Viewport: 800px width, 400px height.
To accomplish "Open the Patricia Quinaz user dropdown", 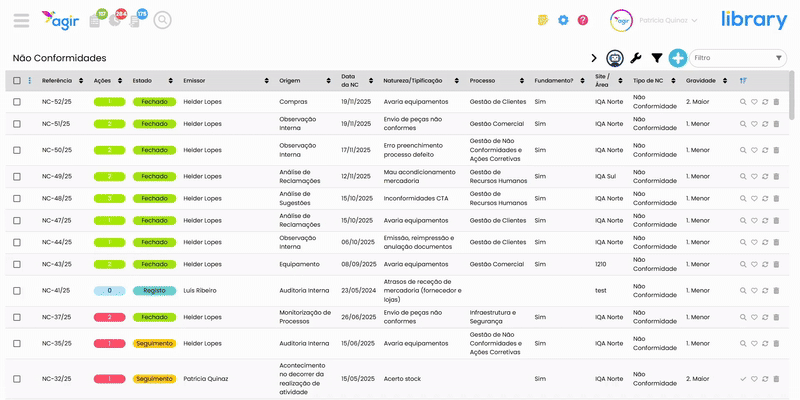I will pyautogui.click(x=668, y=20).
